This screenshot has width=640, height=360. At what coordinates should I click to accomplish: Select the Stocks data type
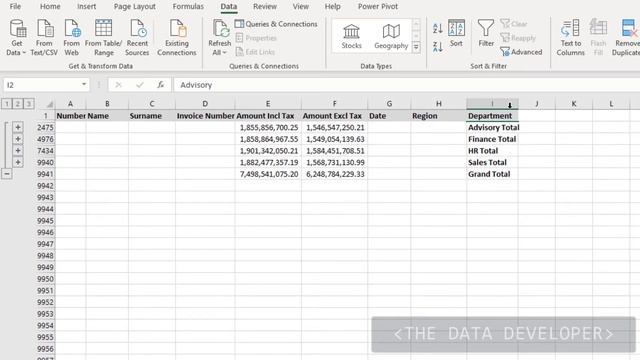pos(351,36)
